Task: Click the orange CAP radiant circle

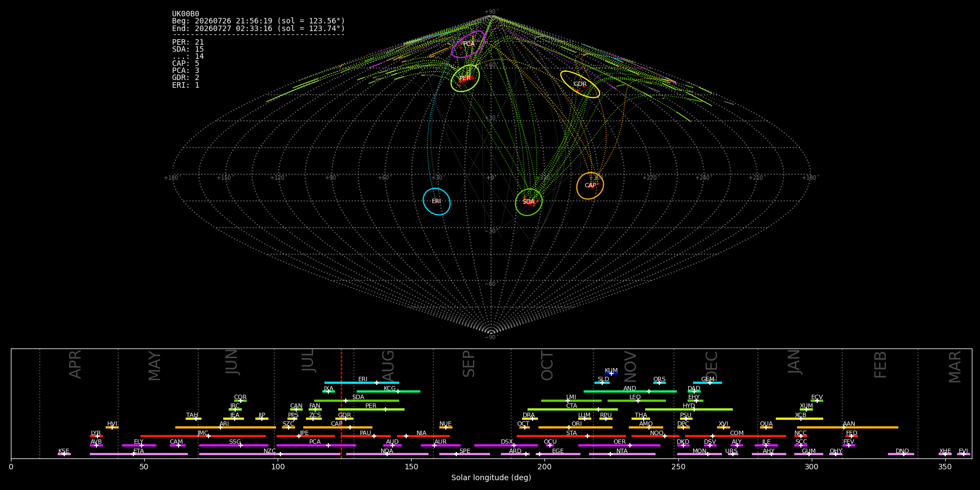Action: coord(590,186)
